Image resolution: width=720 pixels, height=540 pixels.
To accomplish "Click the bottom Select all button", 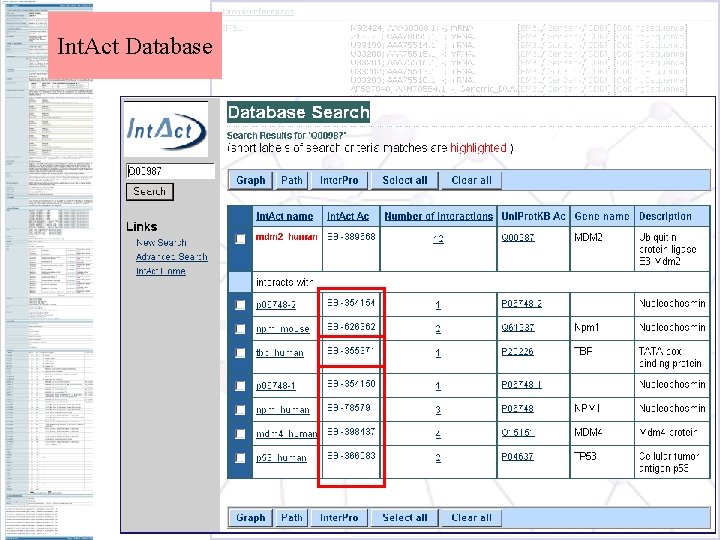I will 405,518.
